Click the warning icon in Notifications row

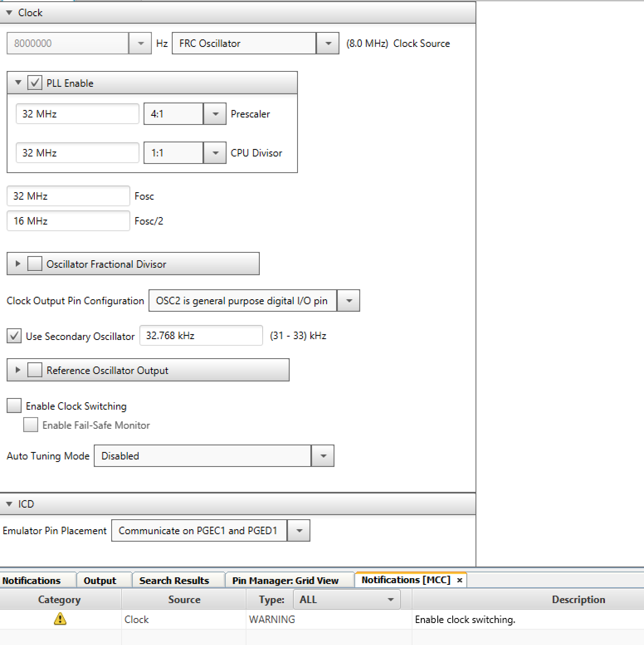click(x=60, y=619)
